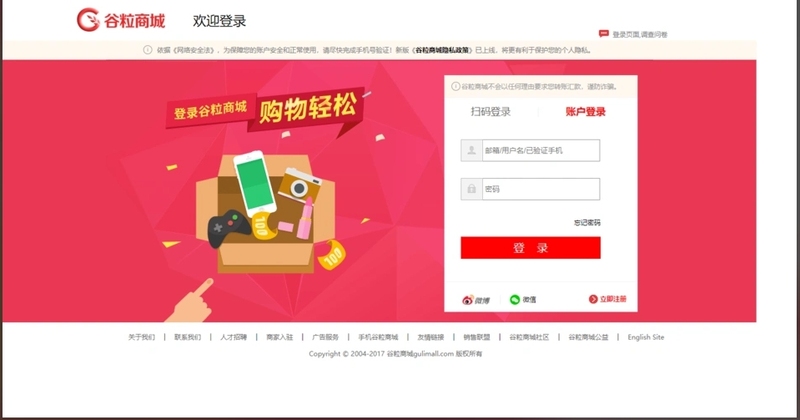Select the 账户登录 tab
This screenshot has height=420, width=800.
[x=585, y=112]
